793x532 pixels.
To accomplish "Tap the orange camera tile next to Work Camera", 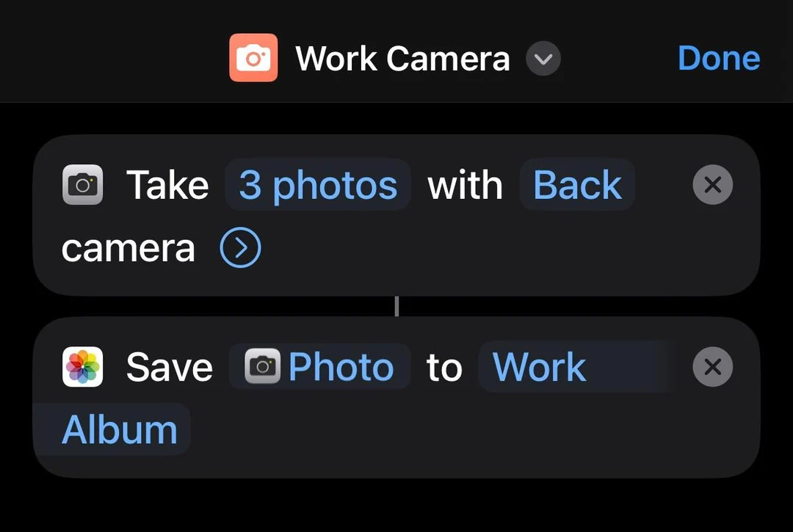I will 253,57.
